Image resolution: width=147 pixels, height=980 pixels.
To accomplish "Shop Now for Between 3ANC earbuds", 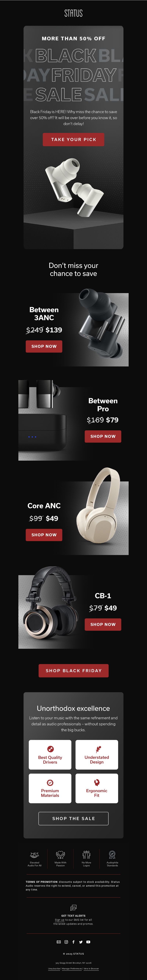I will (x=44, y=346).
